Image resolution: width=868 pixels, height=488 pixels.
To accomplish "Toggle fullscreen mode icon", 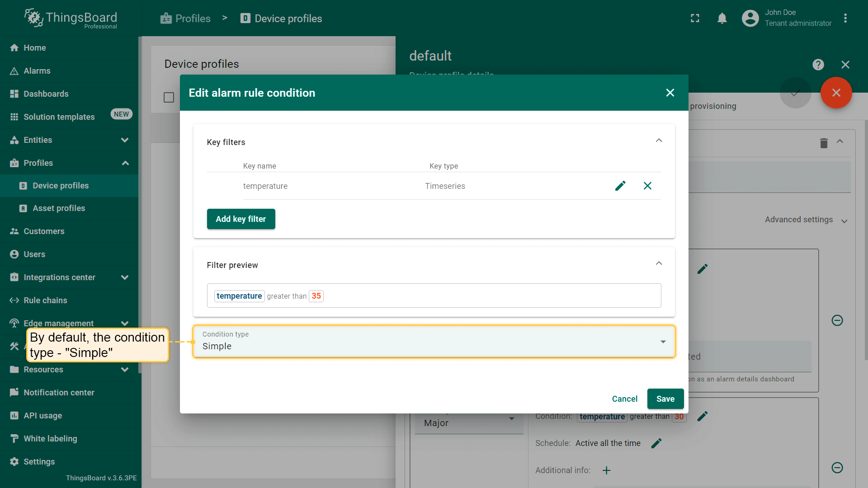I will [695, 18].
